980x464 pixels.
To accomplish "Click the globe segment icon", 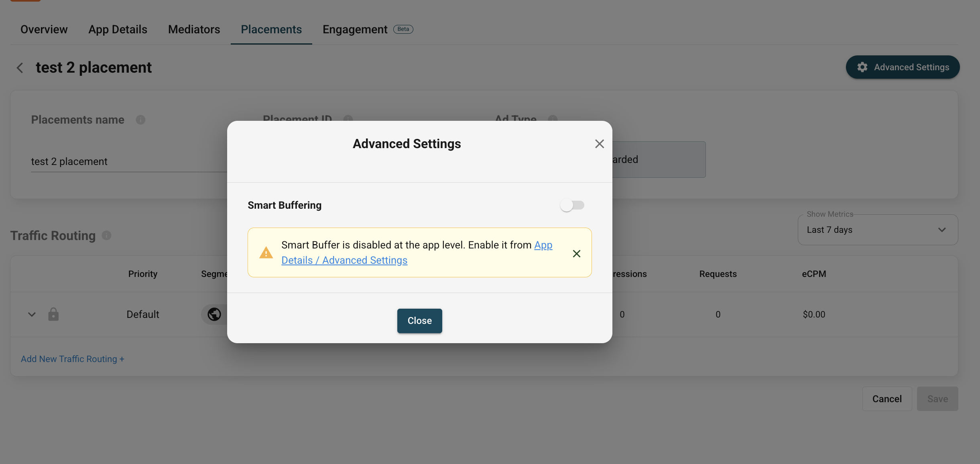I will pyautogui.click(x=214, y=314).
